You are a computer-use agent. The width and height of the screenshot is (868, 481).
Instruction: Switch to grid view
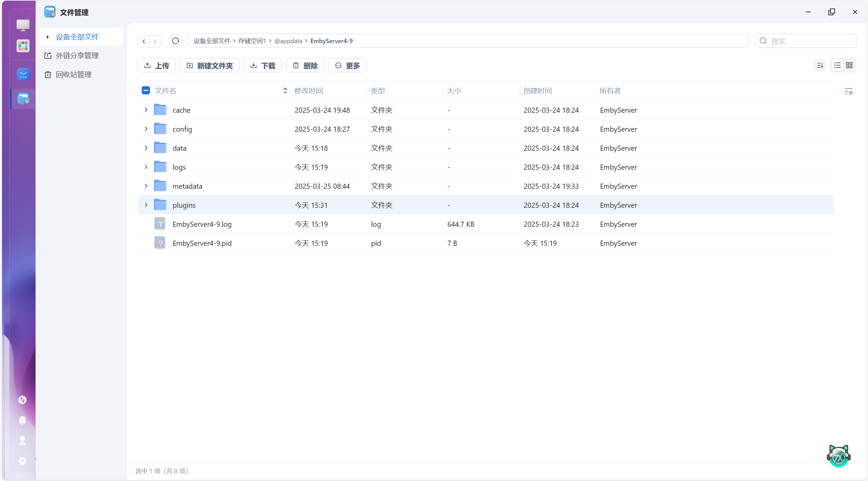tap(849, 65)
